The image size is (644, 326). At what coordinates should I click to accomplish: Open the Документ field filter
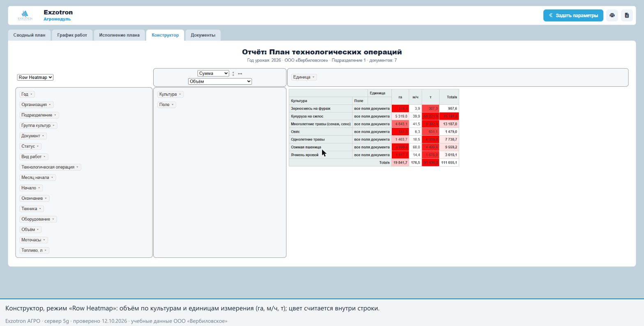click(44, 136)
